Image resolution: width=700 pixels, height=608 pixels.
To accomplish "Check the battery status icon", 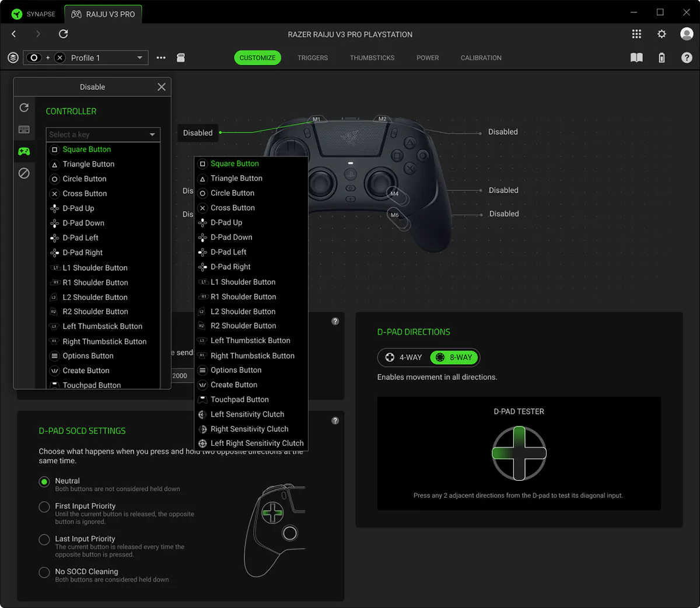I will (x=661, y=58).
